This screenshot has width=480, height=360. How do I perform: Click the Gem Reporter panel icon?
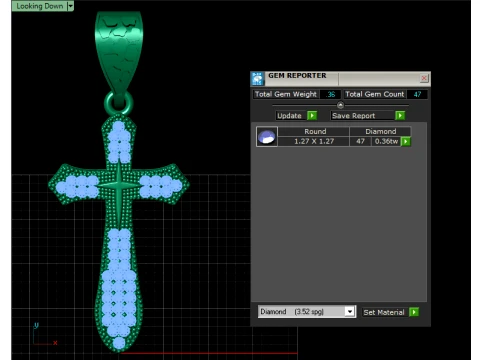(258, 79)
